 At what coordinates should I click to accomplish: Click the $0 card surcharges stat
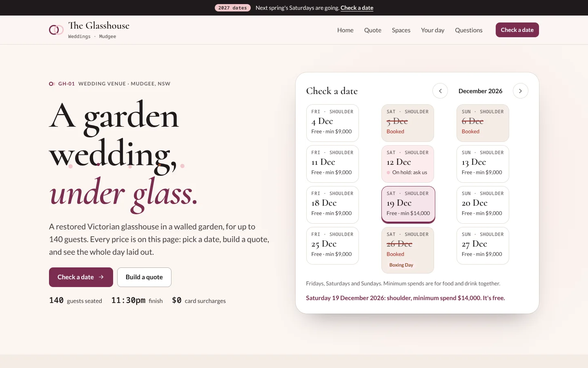tap(199, 301)
